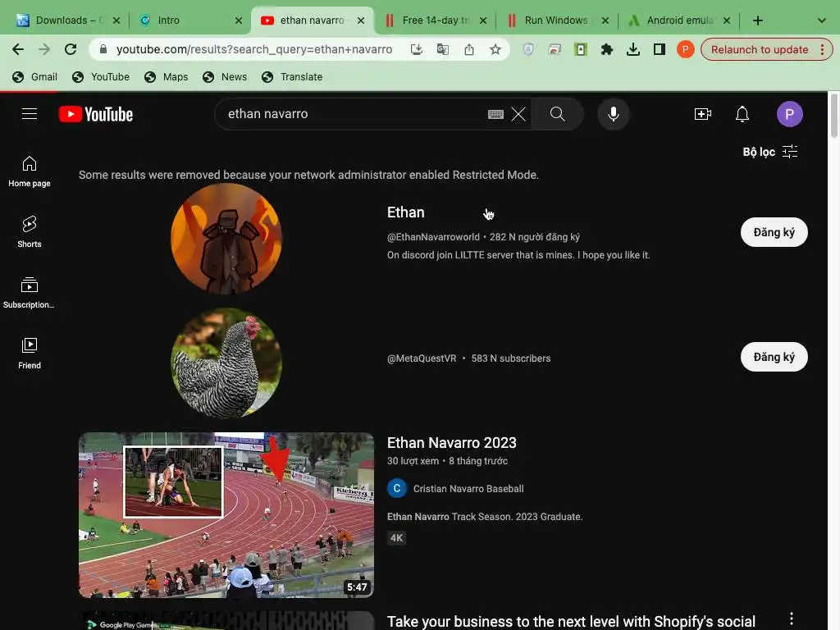Open the Chrome three-dot menu

coord(822,49)
